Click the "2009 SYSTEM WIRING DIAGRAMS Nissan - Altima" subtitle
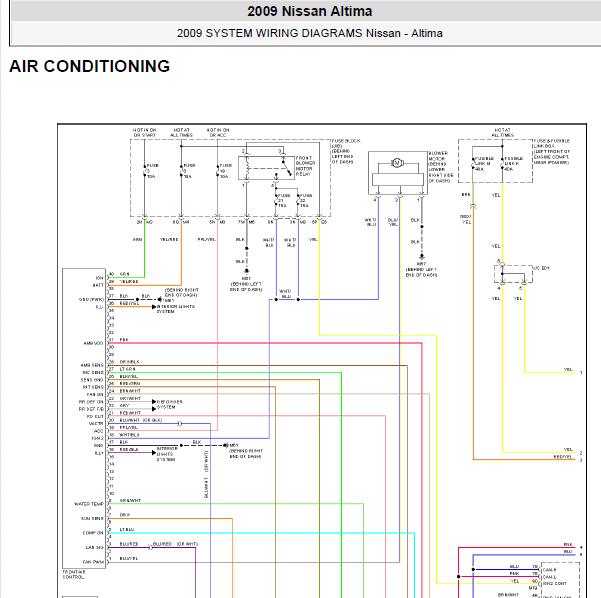The width and height of the screenshot is (601, 598). [x=310, y=33]
